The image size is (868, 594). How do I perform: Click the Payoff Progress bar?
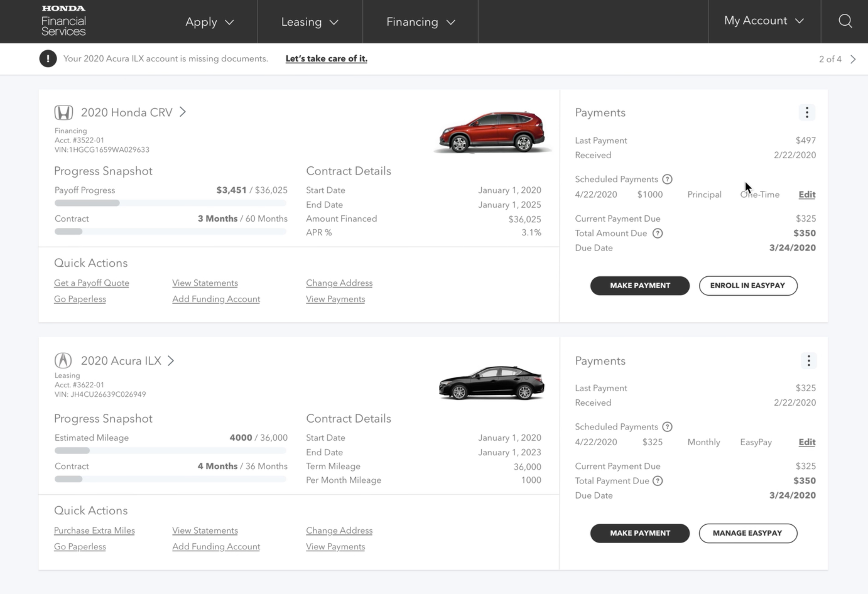(171, 203)
